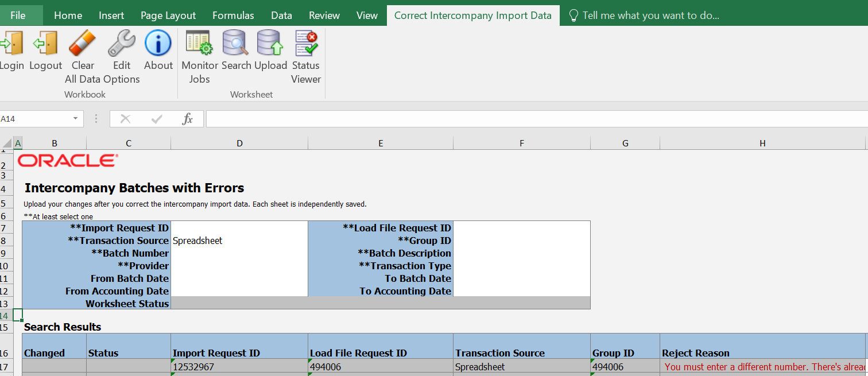This screenshot has height=376, width=868.
Task: Click the Status column header cell
Action: [x=129, y=346]
